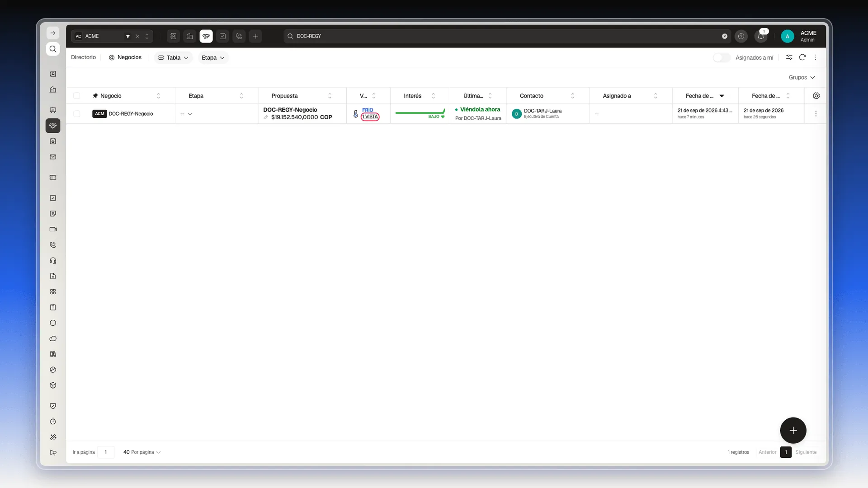This screenshot has height=488, width=868.
Task: Open the sidebar search magnifier button
Action: pyautogui.click(x=53, y=49)
